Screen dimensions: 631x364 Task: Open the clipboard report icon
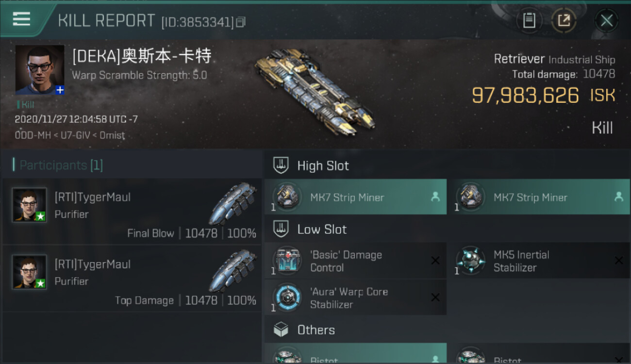click(x=529, y=20)
